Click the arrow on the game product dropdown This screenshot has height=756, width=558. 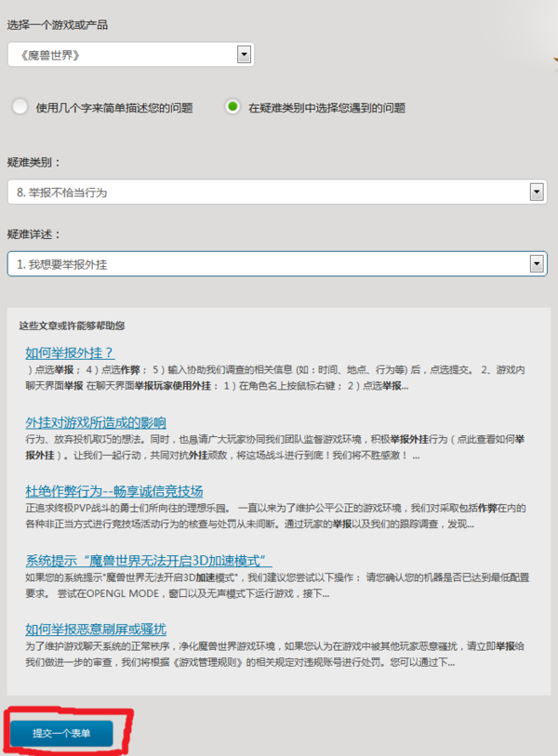click(x=245, y=56)
